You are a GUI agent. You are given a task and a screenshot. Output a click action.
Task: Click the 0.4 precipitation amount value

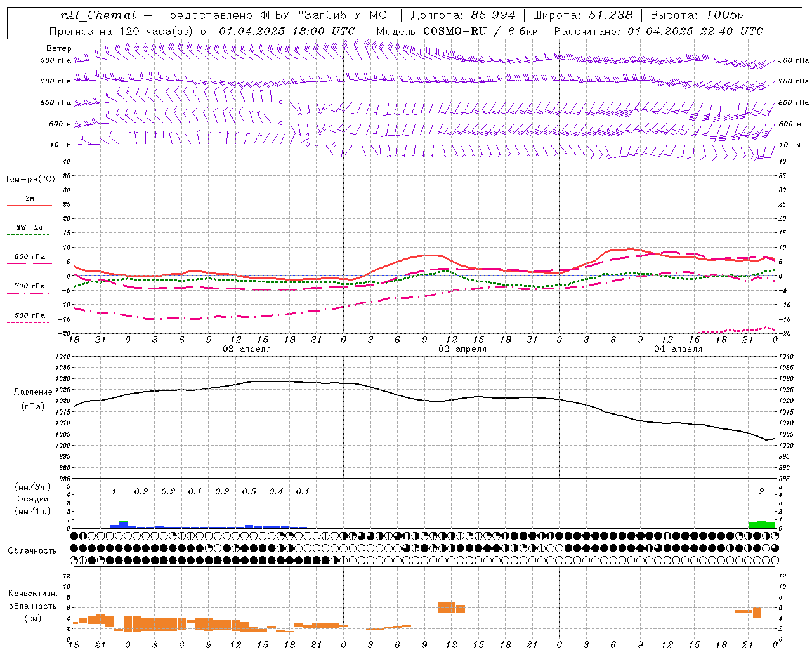tap(277, 492)
